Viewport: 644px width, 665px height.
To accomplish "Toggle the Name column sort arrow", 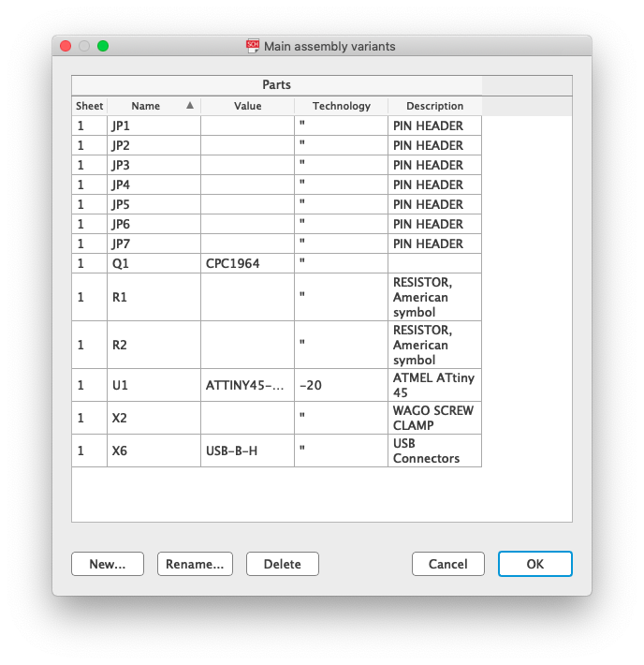I will (190, 105).
